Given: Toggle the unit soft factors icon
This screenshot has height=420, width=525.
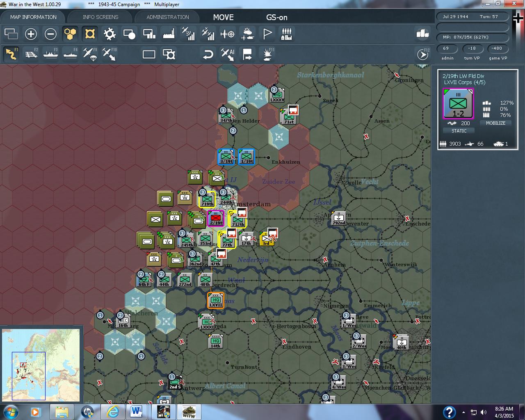Looking at the screenshot, I should click(90, 34).
